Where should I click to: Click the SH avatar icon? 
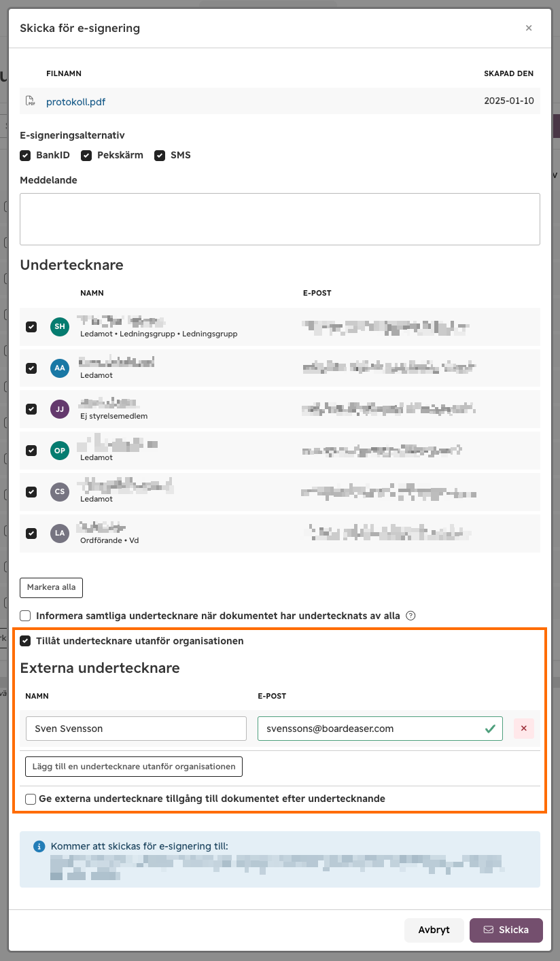60,326
